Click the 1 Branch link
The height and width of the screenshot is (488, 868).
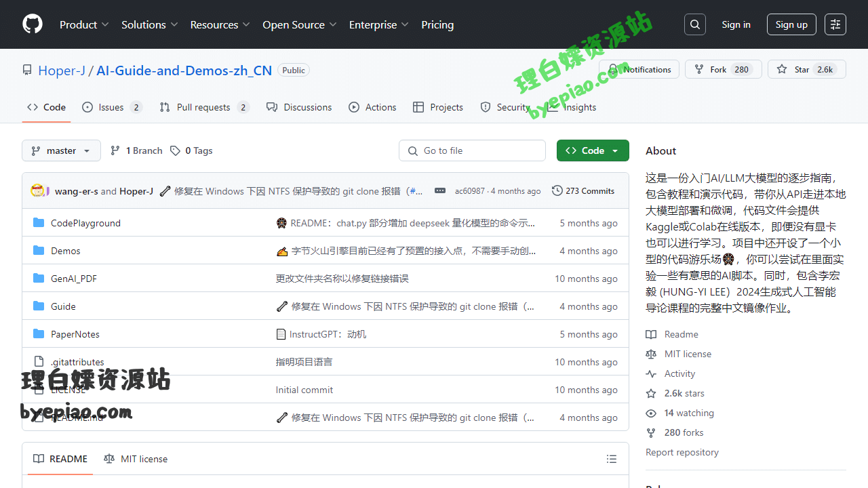point(136,150)
